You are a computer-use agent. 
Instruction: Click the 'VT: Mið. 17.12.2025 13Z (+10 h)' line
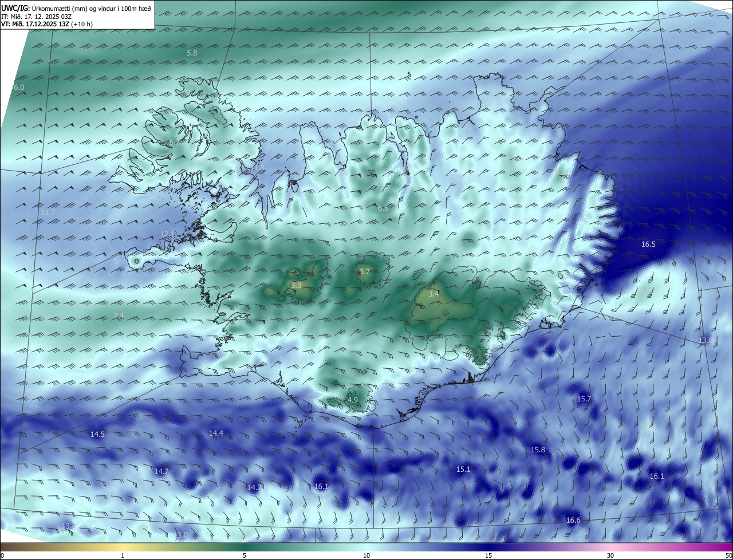point(47,24)
